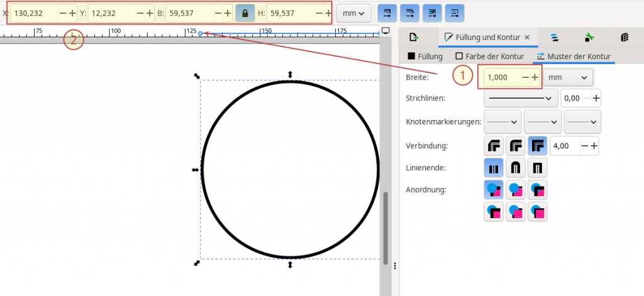Screen dimensions: 644x296
Task: Click into the X position field
Action: 33,13
